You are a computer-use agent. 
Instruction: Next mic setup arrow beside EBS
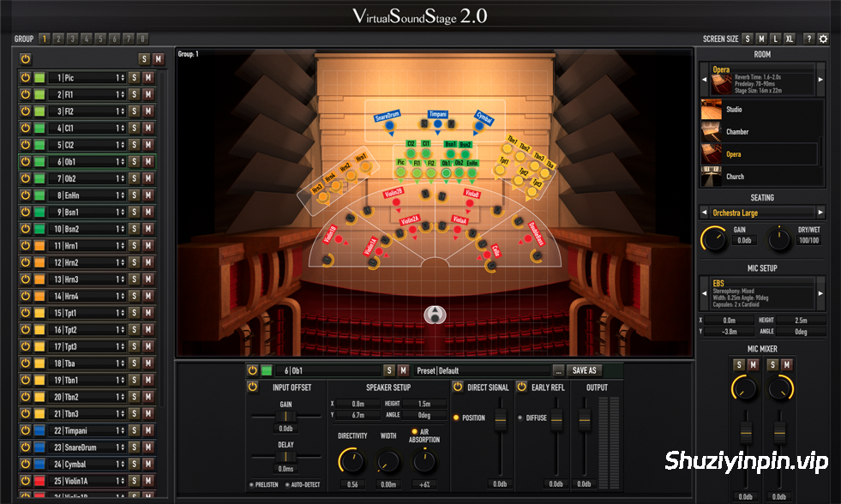tap(820, 293)
